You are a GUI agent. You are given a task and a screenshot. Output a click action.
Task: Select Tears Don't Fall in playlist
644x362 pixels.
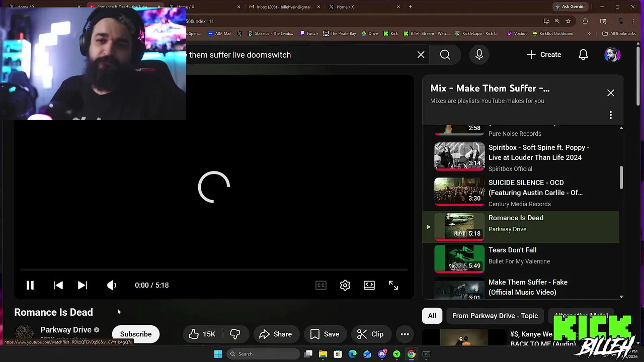(x=521, y=258)
